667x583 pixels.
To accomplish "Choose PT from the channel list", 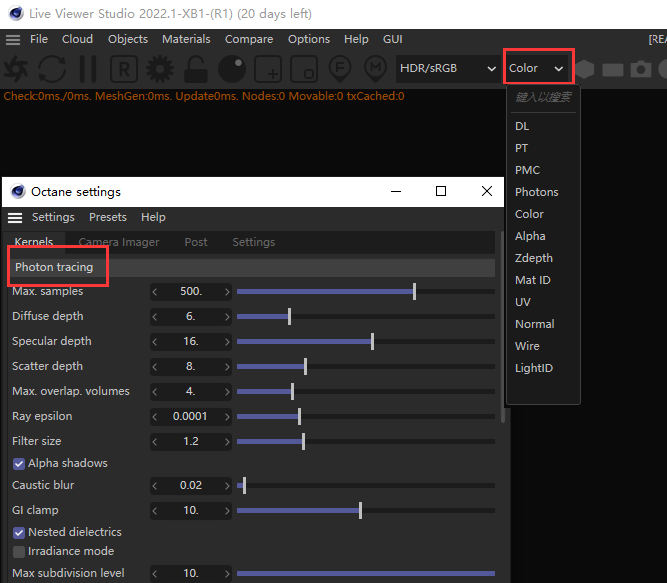I will click(521, 148).
